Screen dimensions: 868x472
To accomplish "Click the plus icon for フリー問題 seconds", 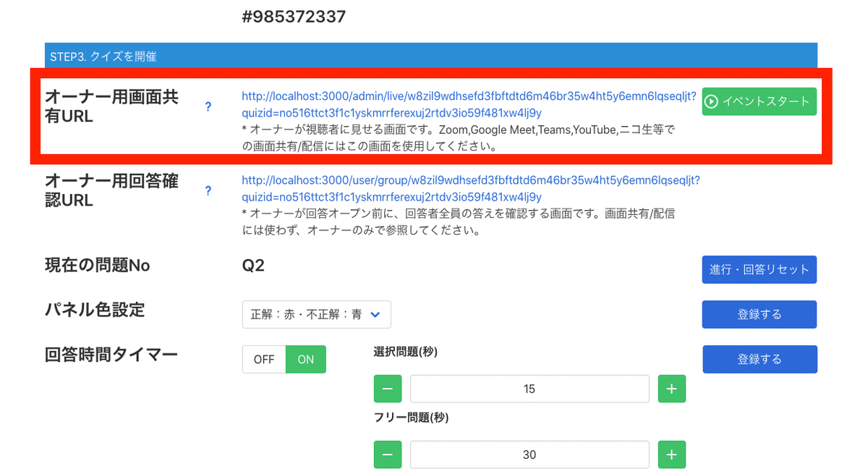I will click(x=671, y=455).
